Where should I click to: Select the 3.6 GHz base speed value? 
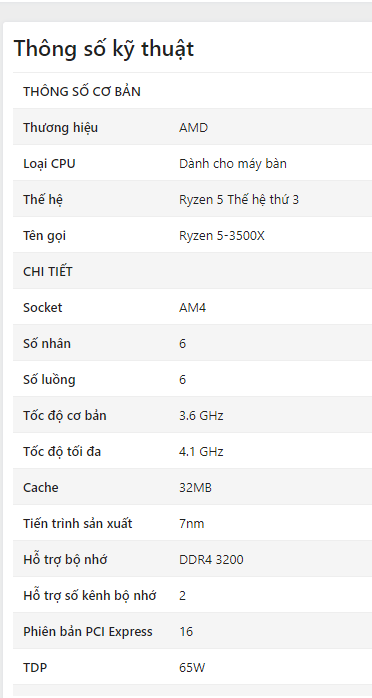coord(201,416)
